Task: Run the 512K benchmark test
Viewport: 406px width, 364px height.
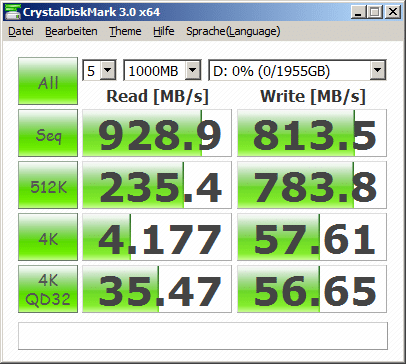Action: (48, 185)
